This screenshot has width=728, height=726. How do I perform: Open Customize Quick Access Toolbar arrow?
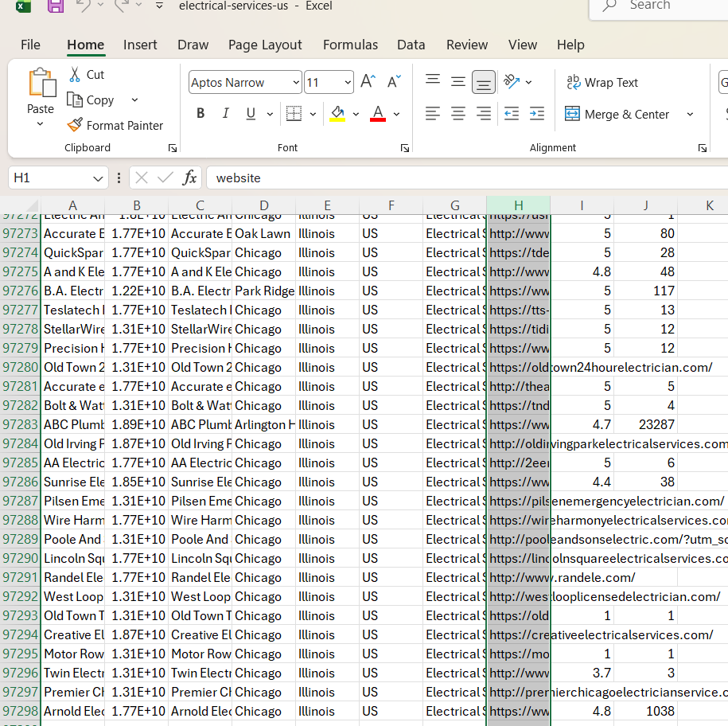click(159, 6)
